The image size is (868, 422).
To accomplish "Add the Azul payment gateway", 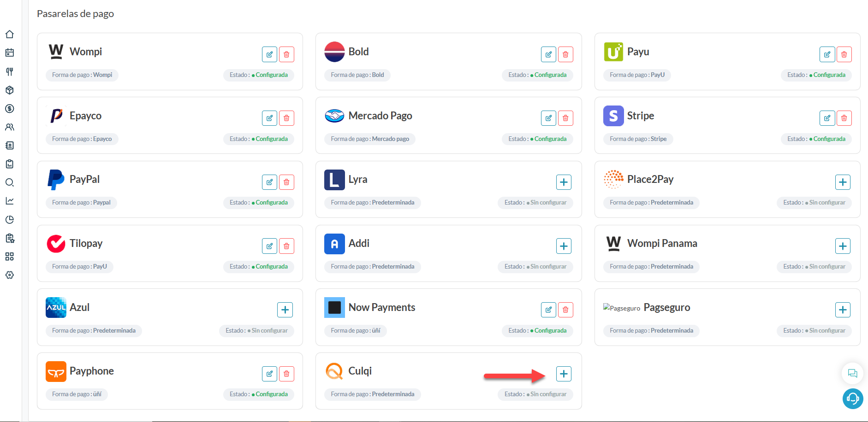I will coord(285,310).
